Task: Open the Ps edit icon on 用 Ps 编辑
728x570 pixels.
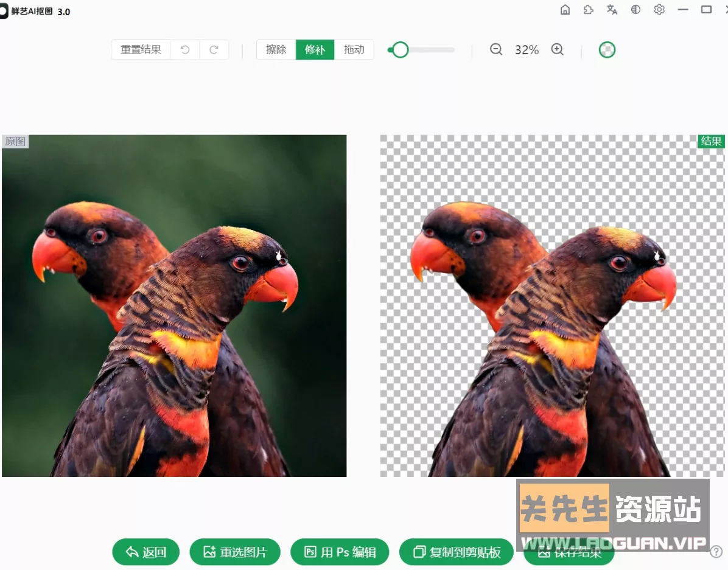Action: click(310, 552)
